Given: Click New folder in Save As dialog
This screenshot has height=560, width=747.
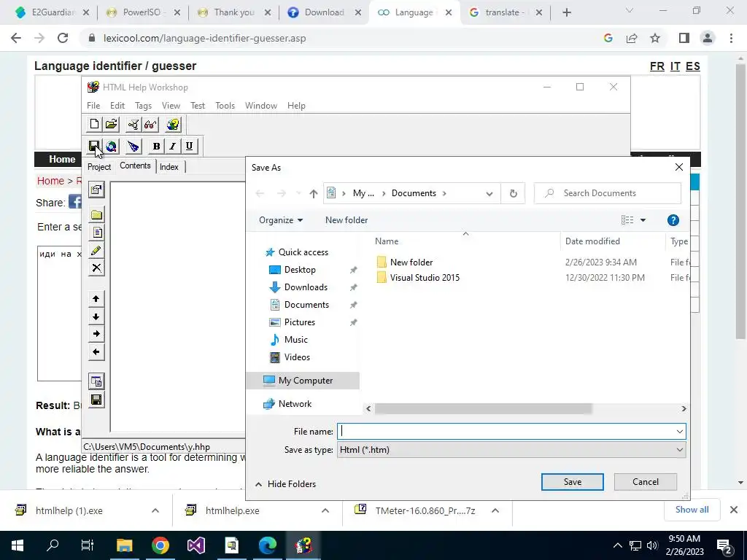Looking at the screenshot, I should [347, 220].
